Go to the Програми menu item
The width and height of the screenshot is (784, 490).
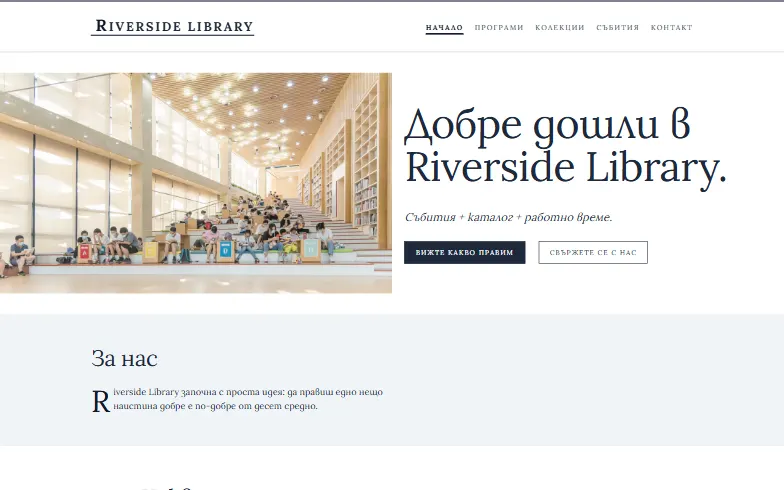498,28
